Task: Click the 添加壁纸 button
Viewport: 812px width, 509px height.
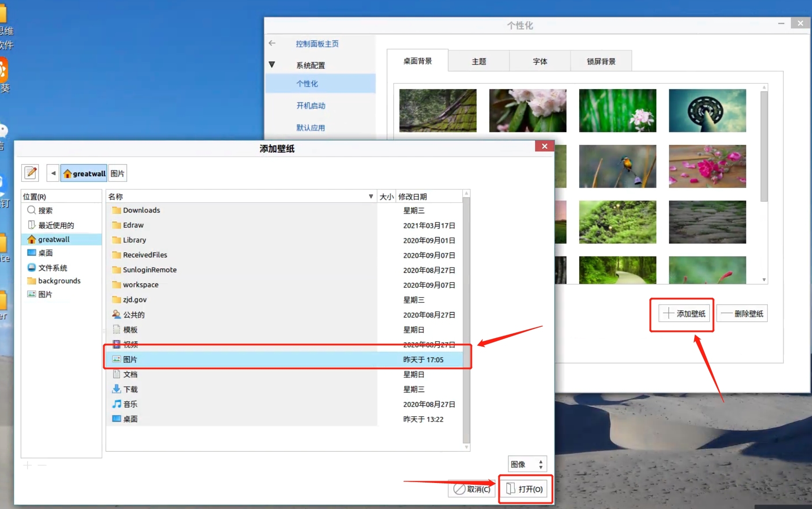Action: [684, 313]
